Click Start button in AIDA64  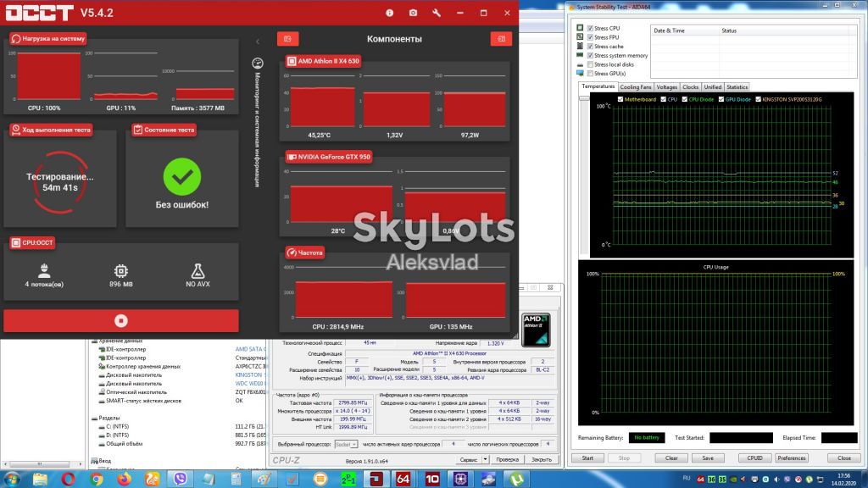[x=587, y=458]
